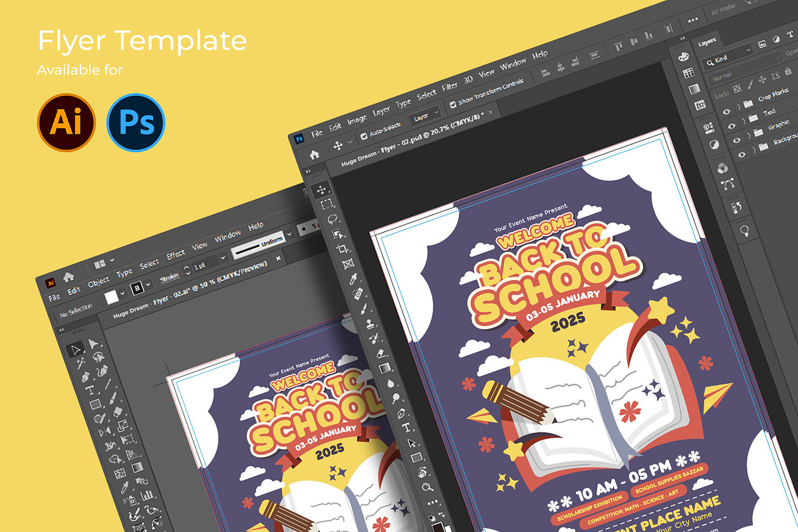Image resolution: width=798 pixels, height=532 pixels.
Task: Select the Brush tool in Photoshop
Action: point(365,309)
